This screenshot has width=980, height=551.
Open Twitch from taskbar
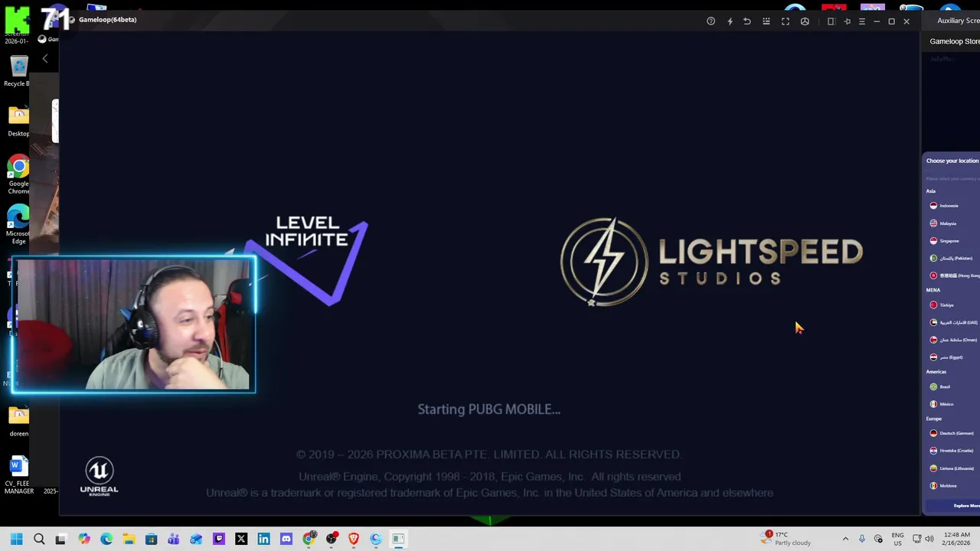pyautogui.click(x=219, y=539)
